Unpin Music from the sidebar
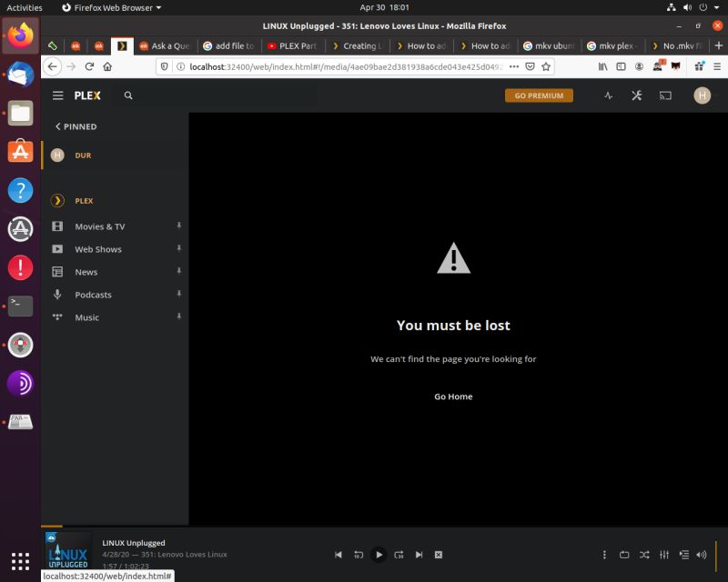The height and width of the screenshot is (582, 728). click(x=179, y=317)
